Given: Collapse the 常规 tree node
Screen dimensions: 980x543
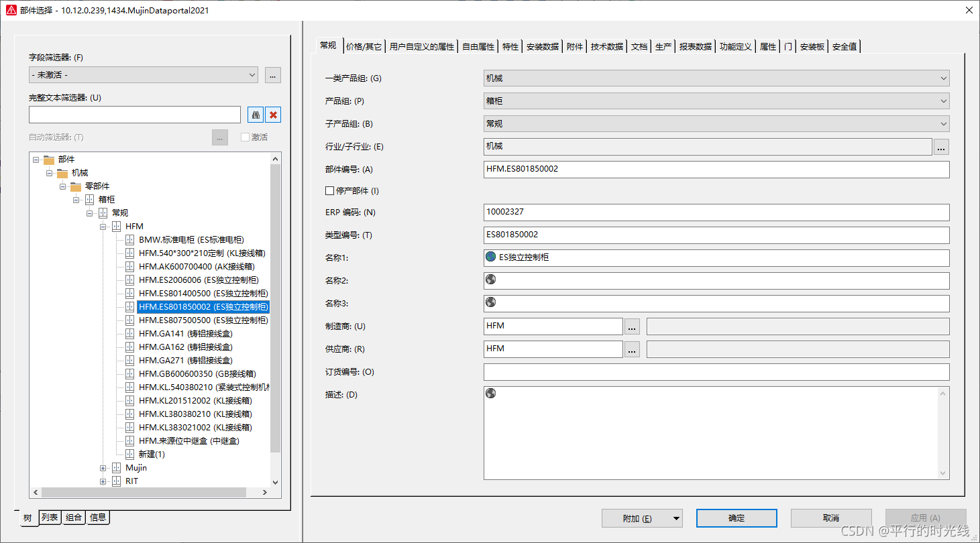Looking at the screenshot, I should (x=90, y=213).
